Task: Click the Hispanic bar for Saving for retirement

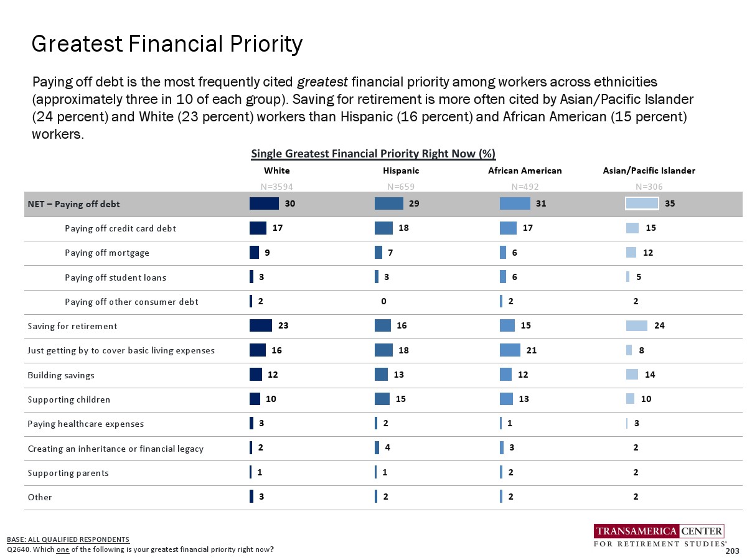Action: [383, 325]
